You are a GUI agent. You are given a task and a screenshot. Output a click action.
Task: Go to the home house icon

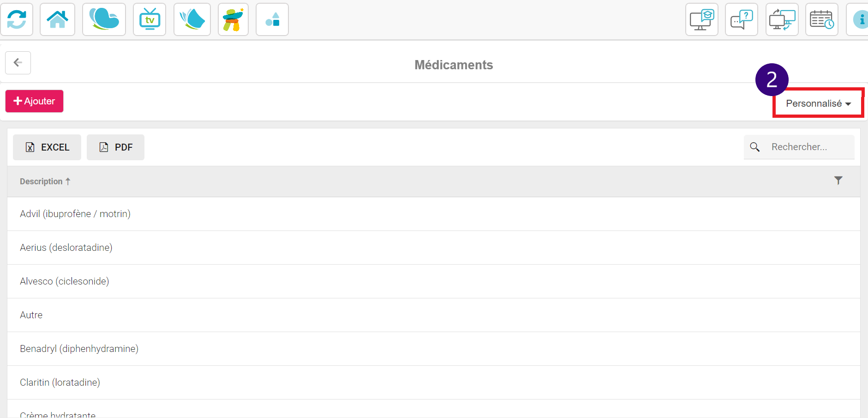(x=57, y=19)
